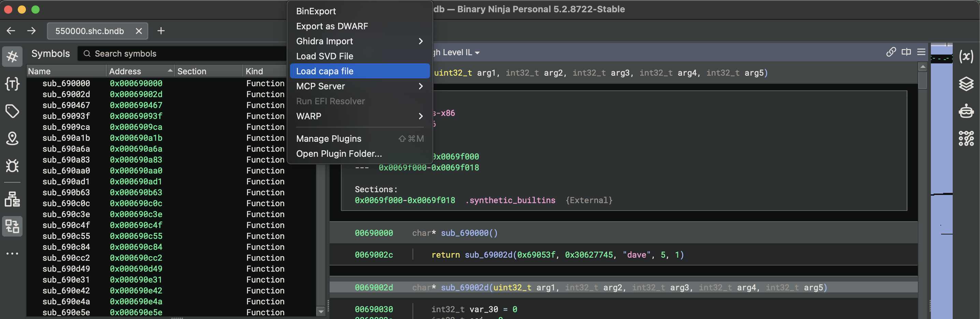Navigate forward with right arrow

pyautogui.click(x=32, y=31)
